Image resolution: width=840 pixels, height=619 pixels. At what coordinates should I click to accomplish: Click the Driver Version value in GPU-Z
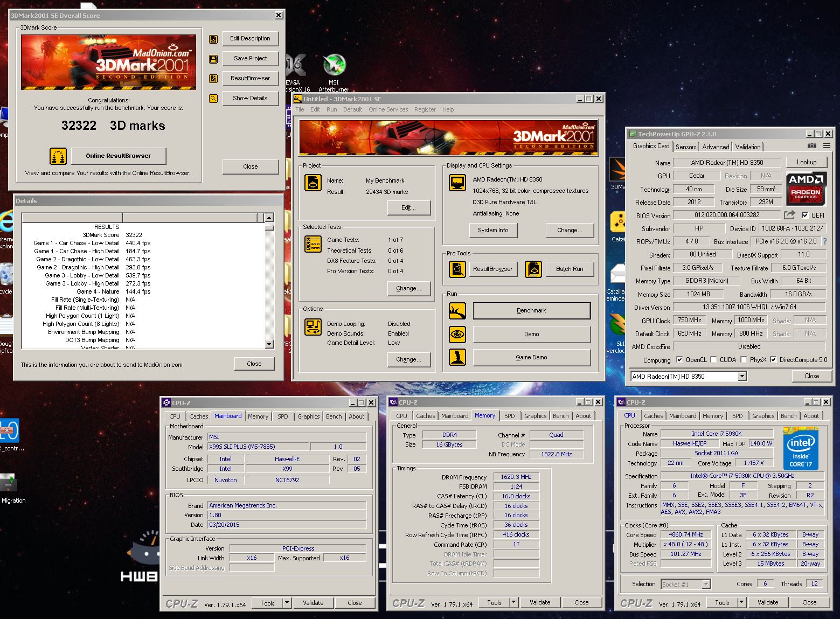(x=749, y=307)
